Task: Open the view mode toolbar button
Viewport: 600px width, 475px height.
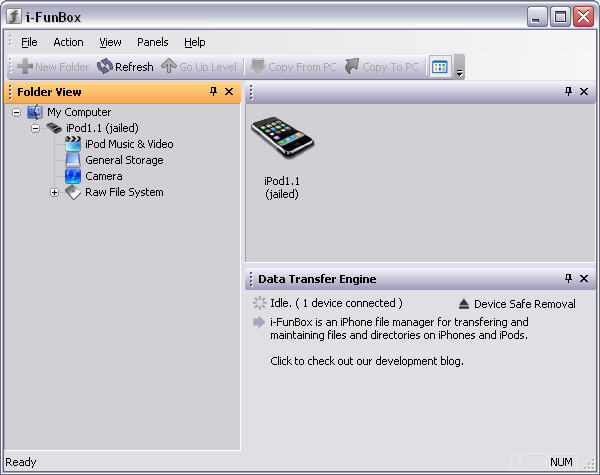Action: pyautogui.click(x=439, y=67)
